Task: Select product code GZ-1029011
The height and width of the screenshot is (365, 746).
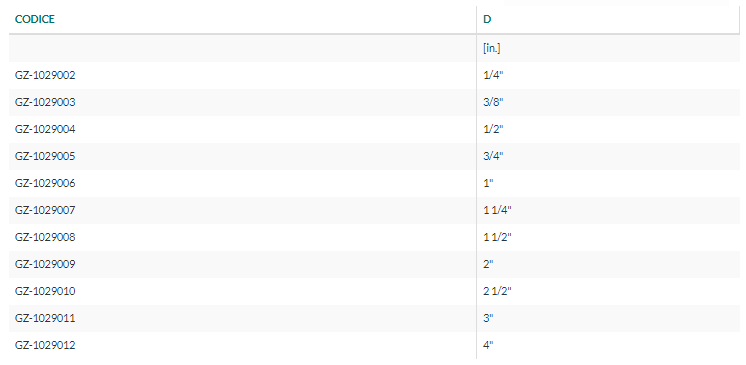Action: tap(45, 318)
